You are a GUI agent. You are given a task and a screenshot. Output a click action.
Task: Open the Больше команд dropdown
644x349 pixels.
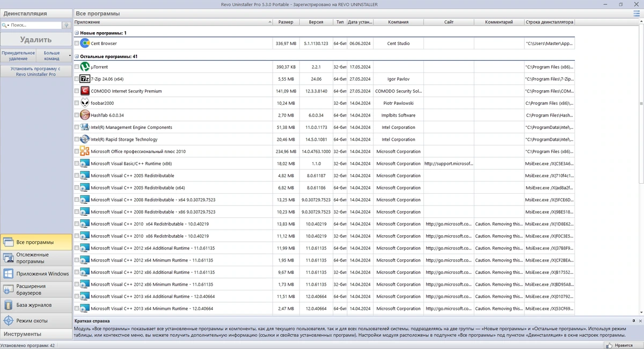(x=54, y=56)
